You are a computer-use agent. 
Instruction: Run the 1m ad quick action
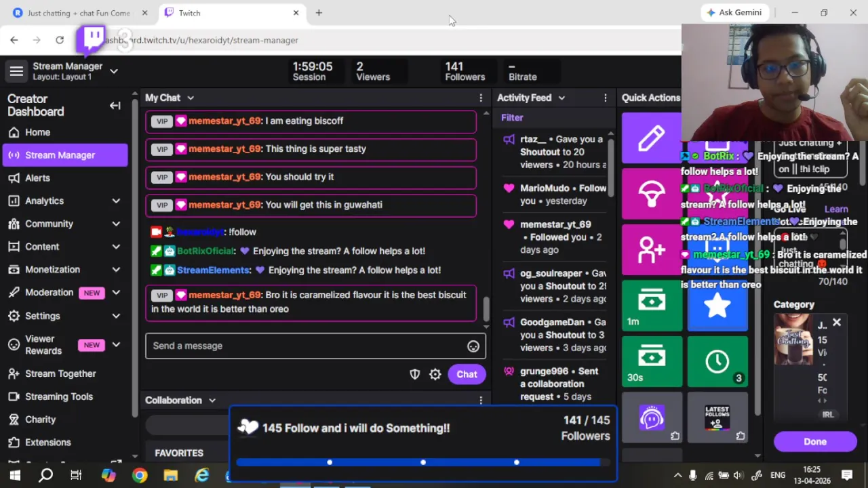tap(652, 305)
